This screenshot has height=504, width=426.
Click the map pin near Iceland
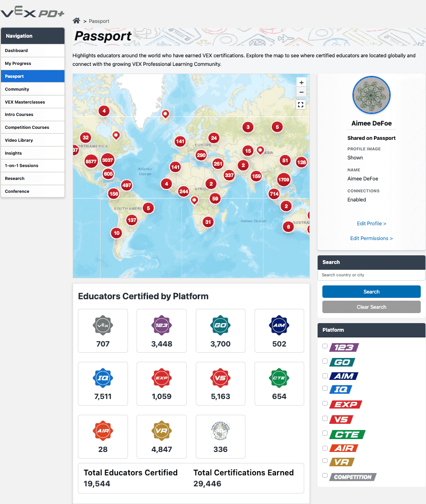(165, 114)
